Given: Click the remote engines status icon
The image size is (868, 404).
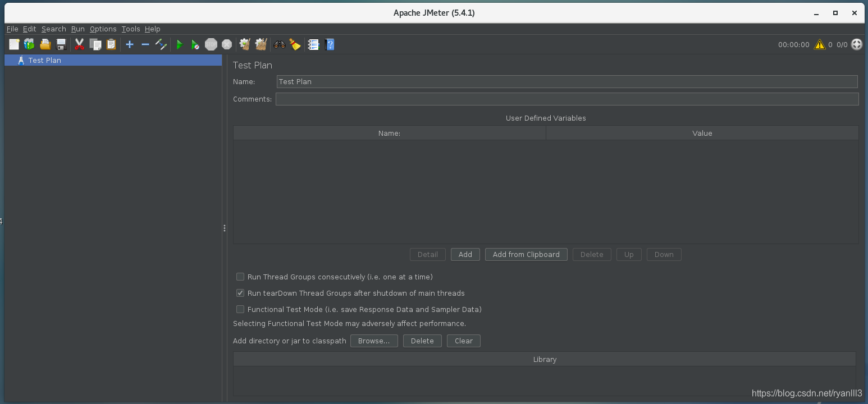Looking at the screenshot, I should (x=857, y=44).
